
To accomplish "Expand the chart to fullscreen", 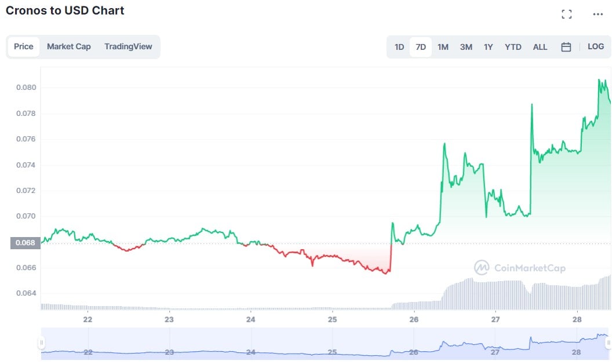I will 566,14.
